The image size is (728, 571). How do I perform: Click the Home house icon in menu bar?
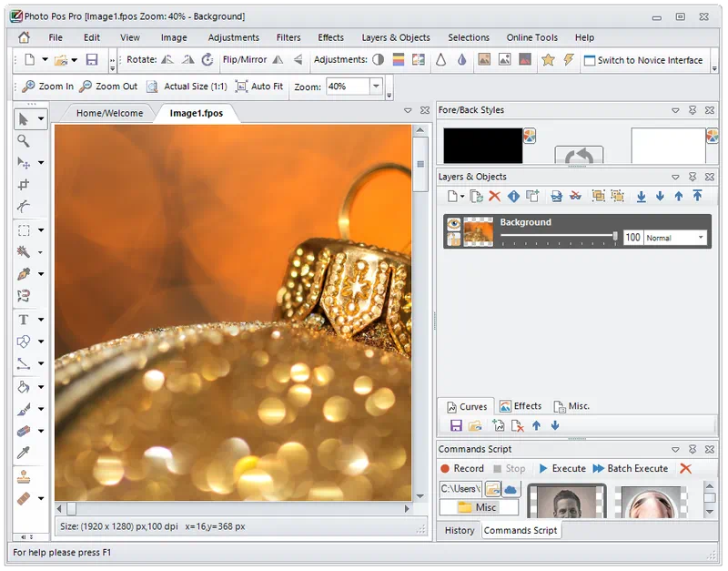coord(24,37)
